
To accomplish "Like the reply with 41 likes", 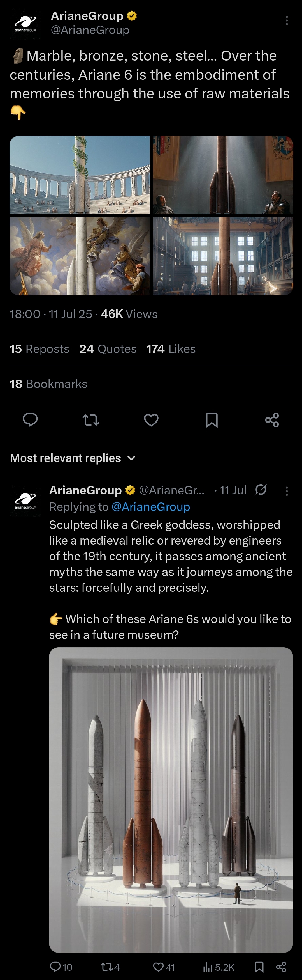I will 164,967.
